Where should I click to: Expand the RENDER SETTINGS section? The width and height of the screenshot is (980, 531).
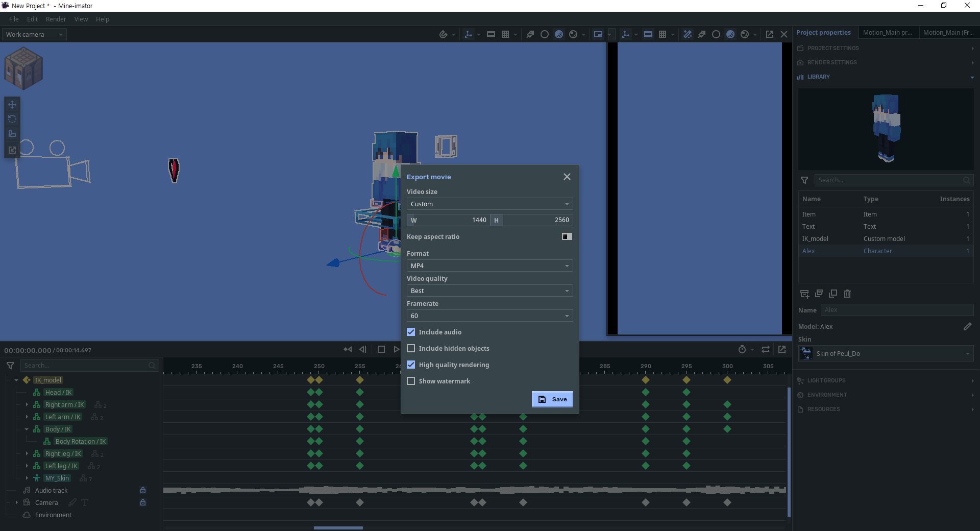coord(886,62)
